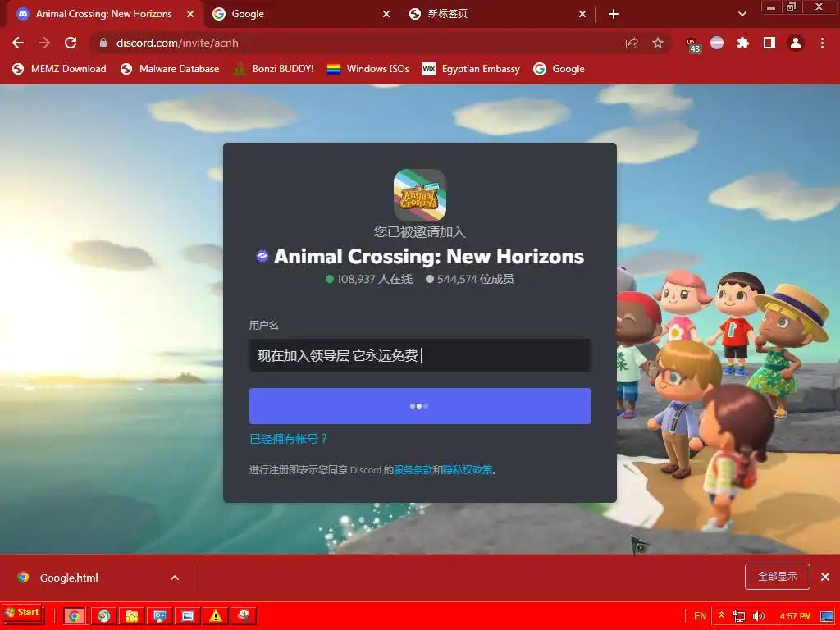This screenshot has height=630, width=840.
Task: Open the Bonzi BUDDY! bookmark
Action: [x=274, y=69]
